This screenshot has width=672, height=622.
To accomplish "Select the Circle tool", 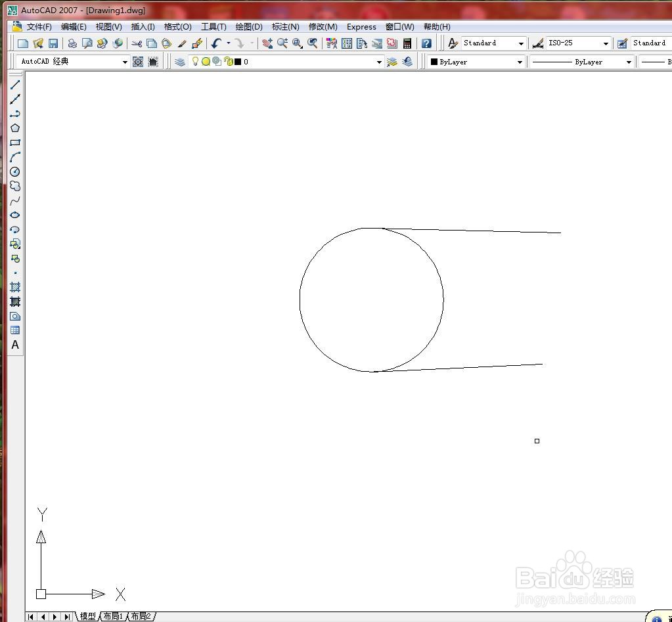I will pyautogui.click(x=15, y=172).
